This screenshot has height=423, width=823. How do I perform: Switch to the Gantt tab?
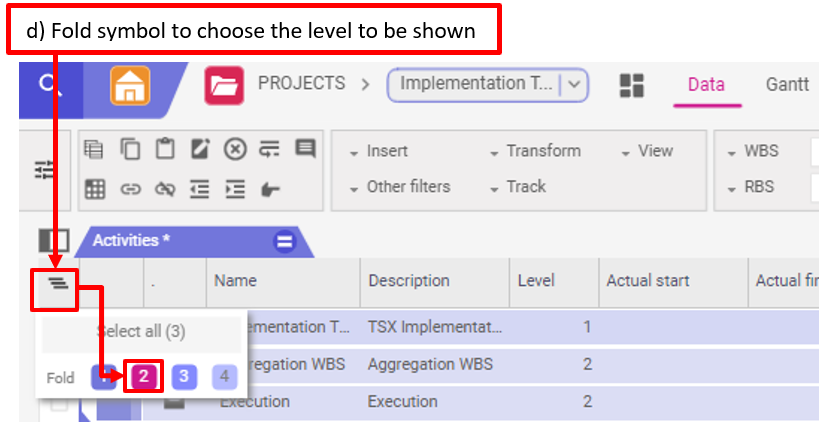[x=787, y=85]
